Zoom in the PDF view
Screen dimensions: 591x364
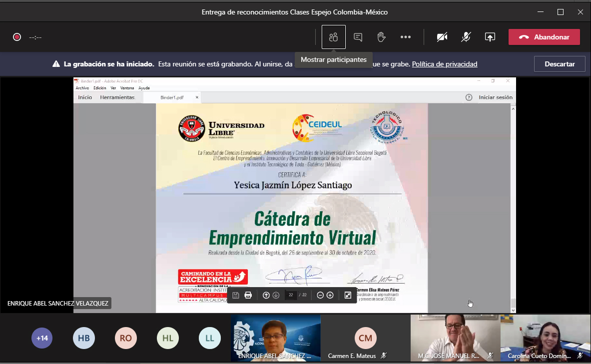(x=330, y=295)
